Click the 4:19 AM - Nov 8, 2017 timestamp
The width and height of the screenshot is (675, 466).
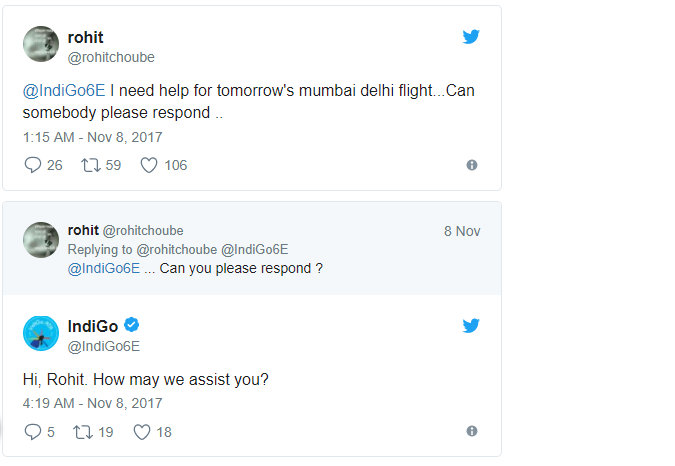(92, 404)
